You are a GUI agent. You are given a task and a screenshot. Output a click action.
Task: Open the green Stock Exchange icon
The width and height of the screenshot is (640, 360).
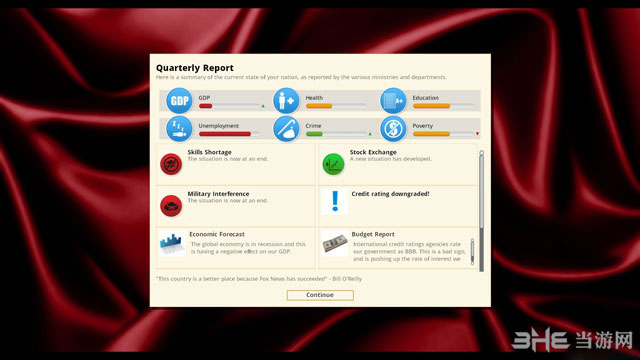pyautogui.click(x=333, y=164)
